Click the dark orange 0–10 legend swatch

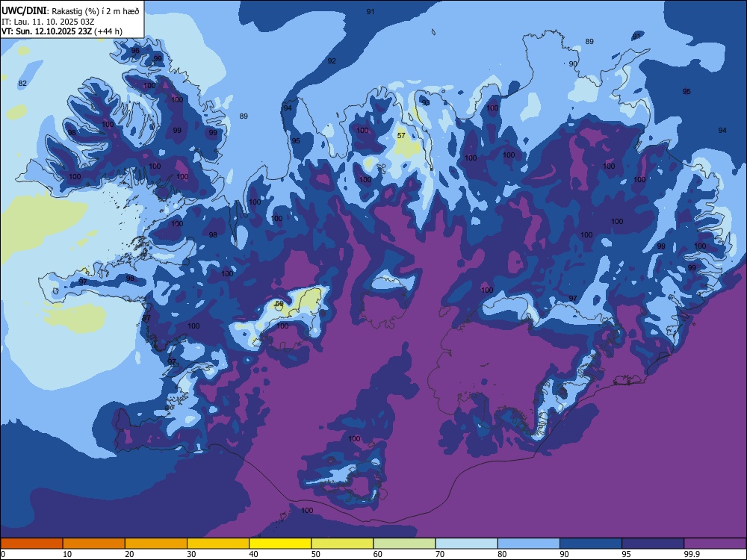coord(31,544)
